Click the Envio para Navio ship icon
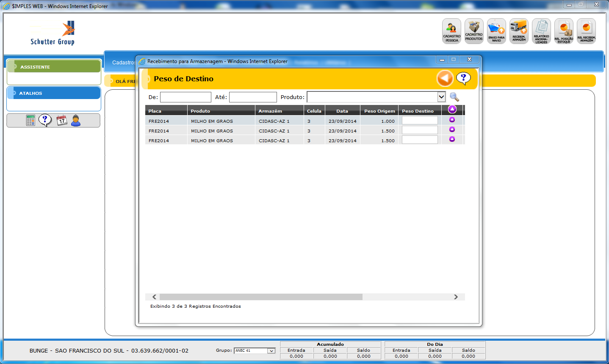 pos(496,31)
